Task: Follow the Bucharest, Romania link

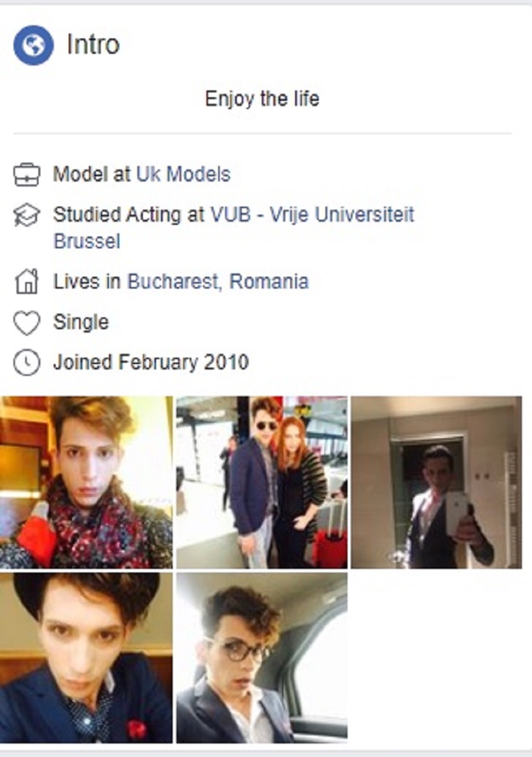Action: pos(218,282)
